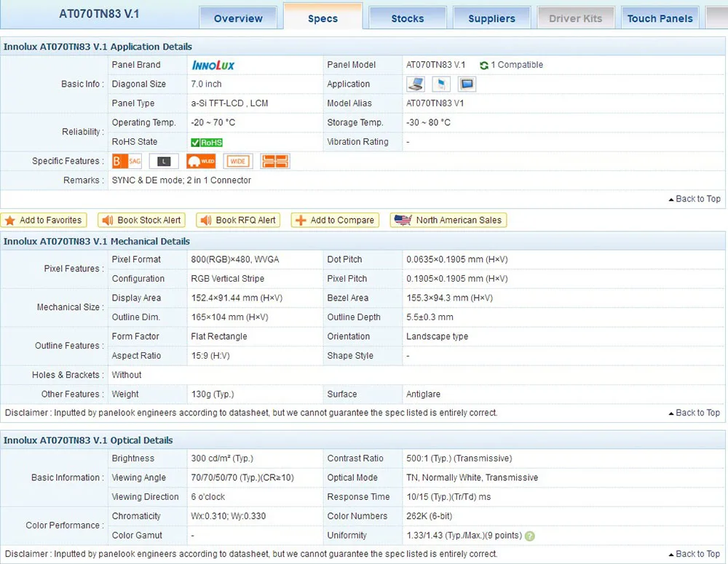Click the Landscape type orientation value
The image size is (728, 564).
tap(438, 336)
